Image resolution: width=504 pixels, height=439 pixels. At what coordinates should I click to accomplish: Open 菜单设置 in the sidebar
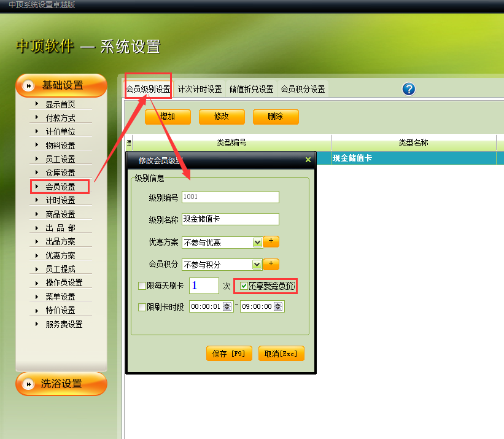tap(60, 297)
